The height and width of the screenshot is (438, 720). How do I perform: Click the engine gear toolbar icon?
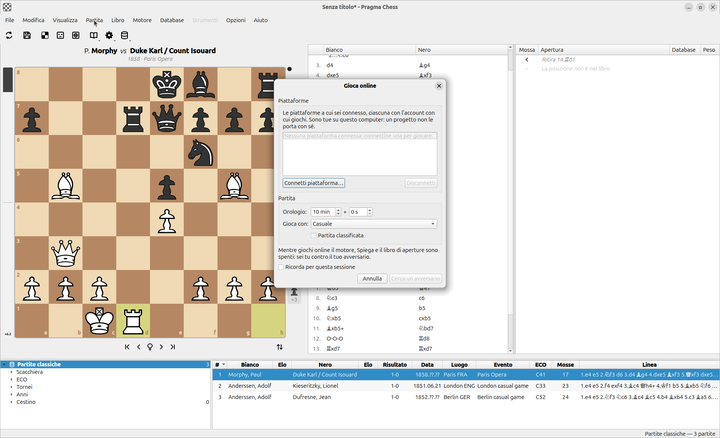click(109, 35)
